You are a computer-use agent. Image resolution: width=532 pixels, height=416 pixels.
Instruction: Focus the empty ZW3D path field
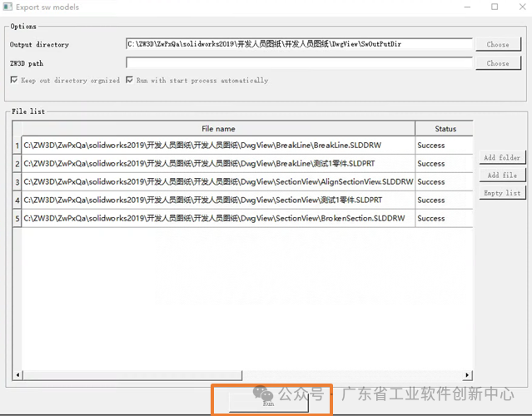pos(299,63)
